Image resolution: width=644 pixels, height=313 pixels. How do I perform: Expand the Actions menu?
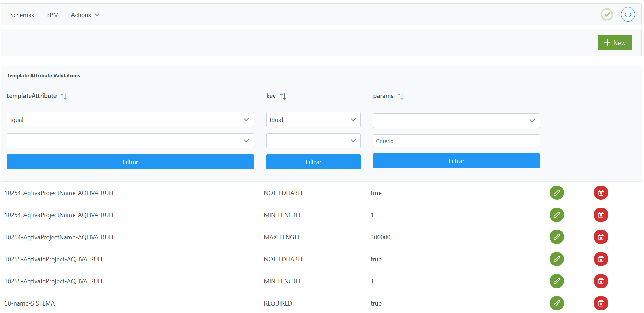[85, 15]
